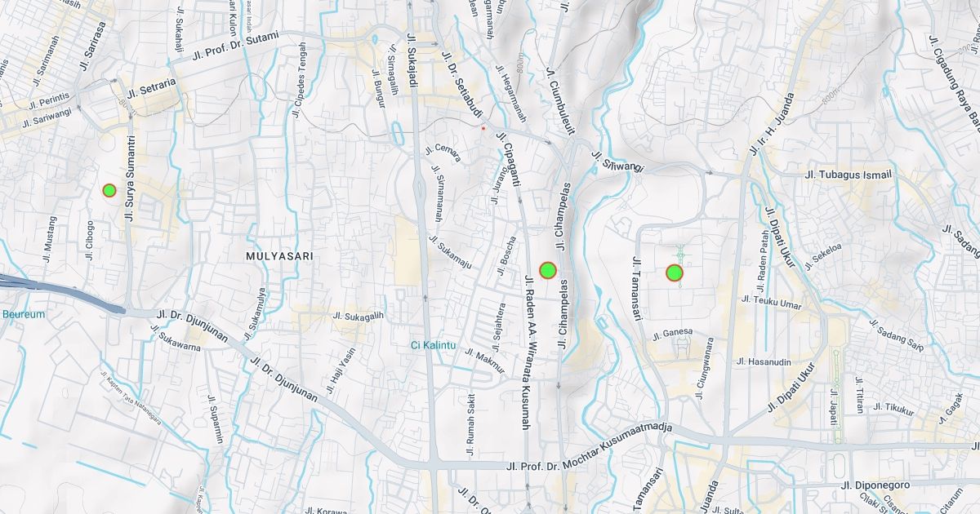Screen dimensions: 980x514
Task: Click the Jl. Sukagalih label
Action: click(x=358, y=316)
